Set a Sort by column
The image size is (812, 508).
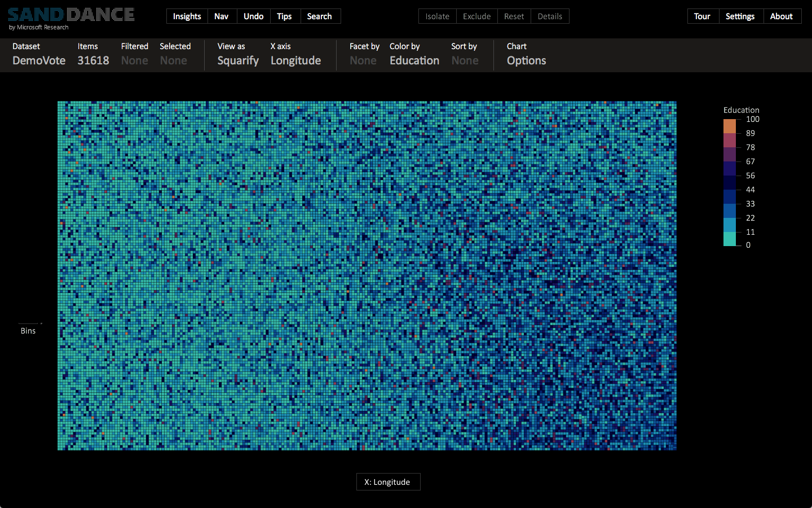(465, 60)
